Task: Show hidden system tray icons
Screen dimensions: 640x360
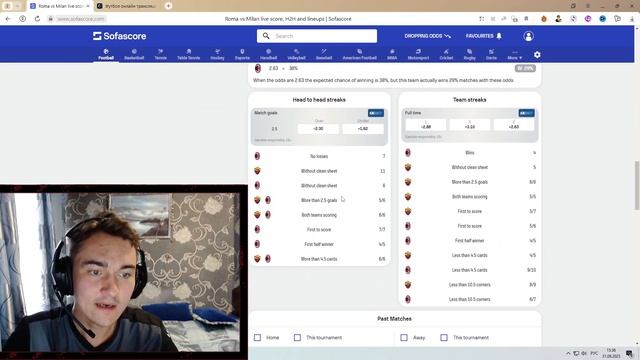Action: [568, 353]
